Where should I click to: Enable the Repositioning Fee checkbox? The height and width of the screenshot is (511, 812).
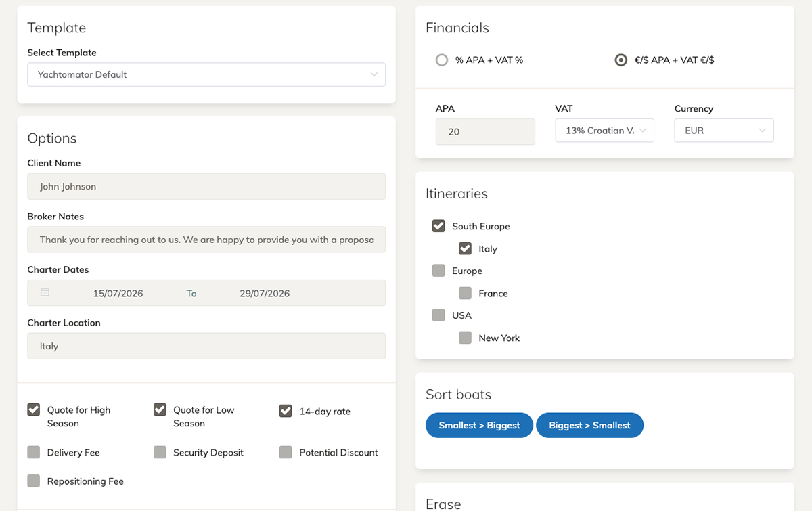(34, 481)
